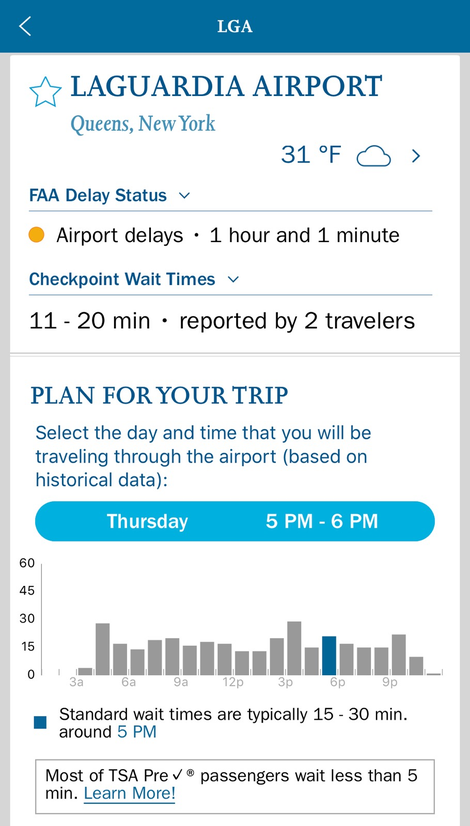Expand the FAA Delay Status section
The height and width of the screenshot is (826, 470).
(x=109, y=195)
